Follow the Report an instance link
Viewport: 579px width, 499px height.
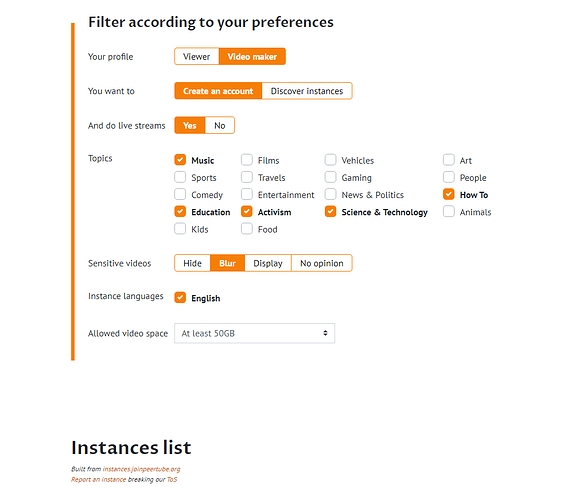[x=99, y=479]
